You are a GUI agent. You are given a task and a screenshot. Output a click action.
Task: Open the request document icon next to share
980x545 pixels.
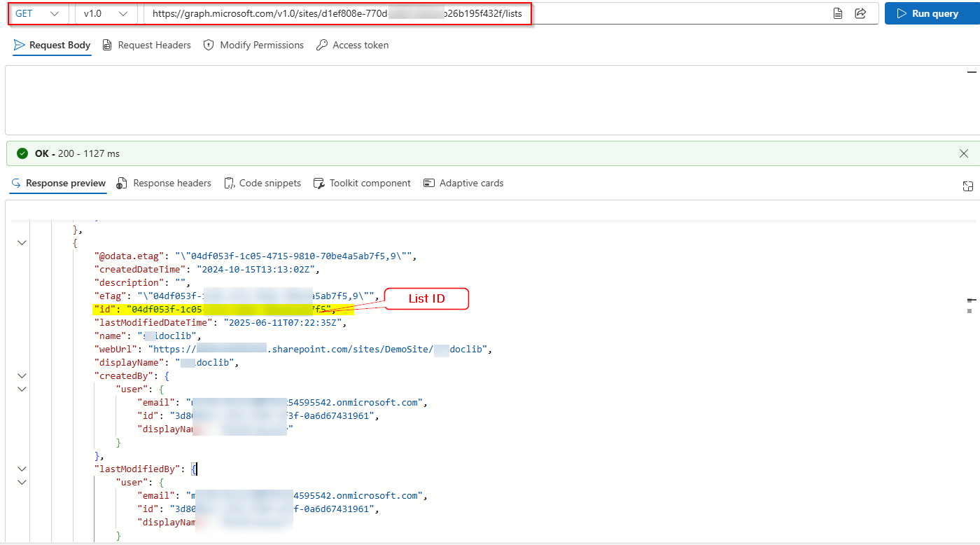point(837,13)
